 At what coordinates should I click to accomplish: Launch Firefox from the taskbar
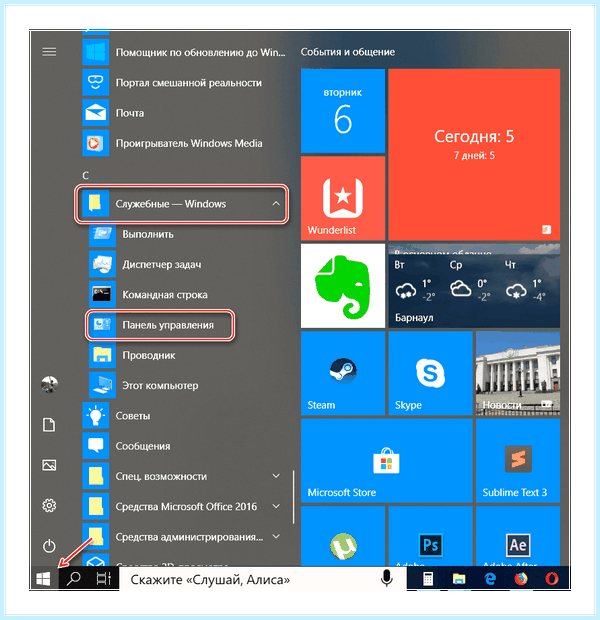tap(521, 579)
